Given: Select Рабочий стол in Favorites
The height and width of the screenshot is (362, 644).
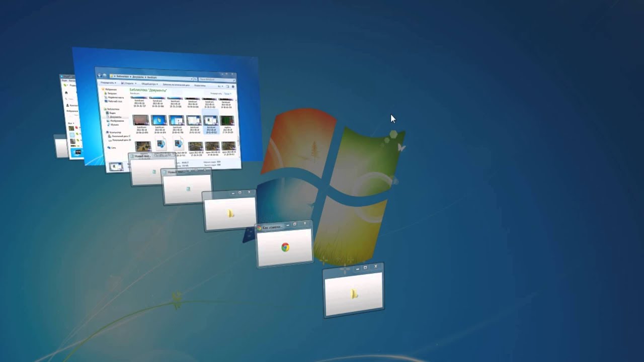Looking at the screenshot, I should [115, 101].
